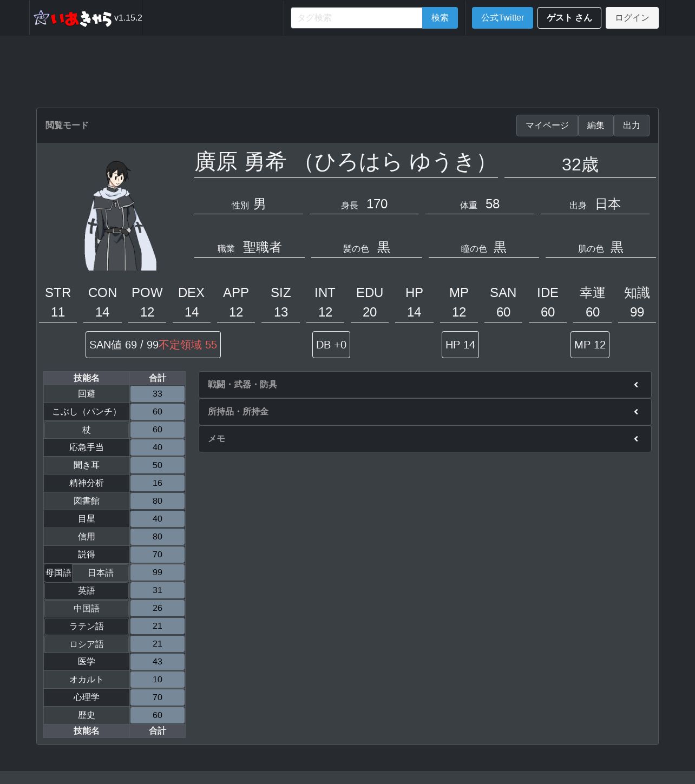Screen dimensions: 695x784
Task: Click the 信用 skill name
Action: coord(87,537)
